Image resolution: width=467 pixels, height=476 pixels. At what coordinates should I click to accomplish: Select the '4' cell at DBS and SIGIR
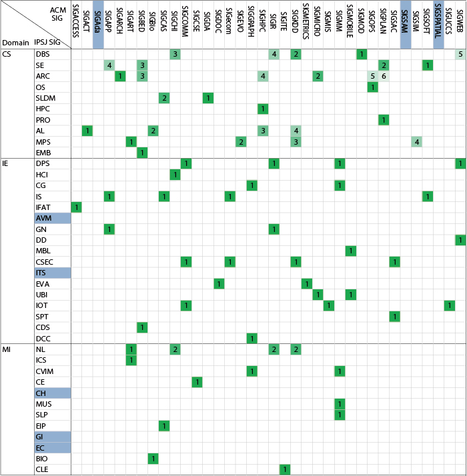tap(274, 55)
